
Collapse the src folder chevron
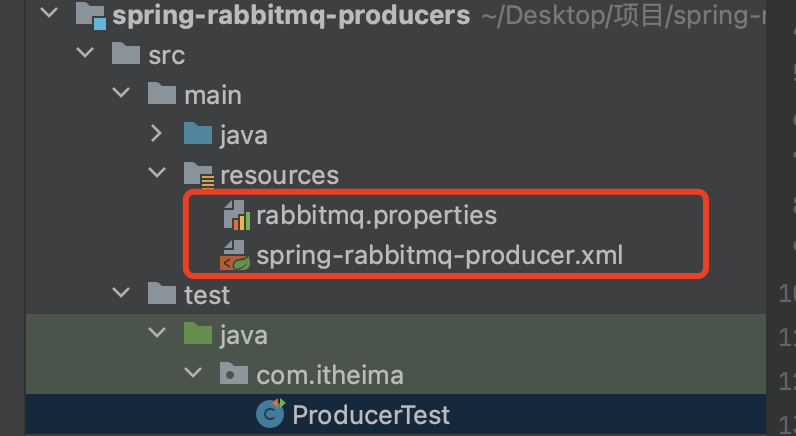(x=88, y=55)
